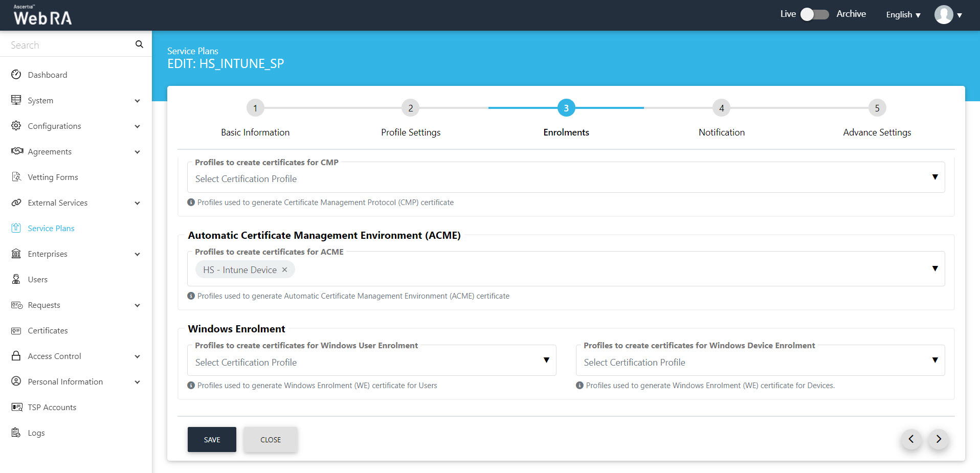
Task: Remove the HS - Intune Device chip
Action: (285, 269)
